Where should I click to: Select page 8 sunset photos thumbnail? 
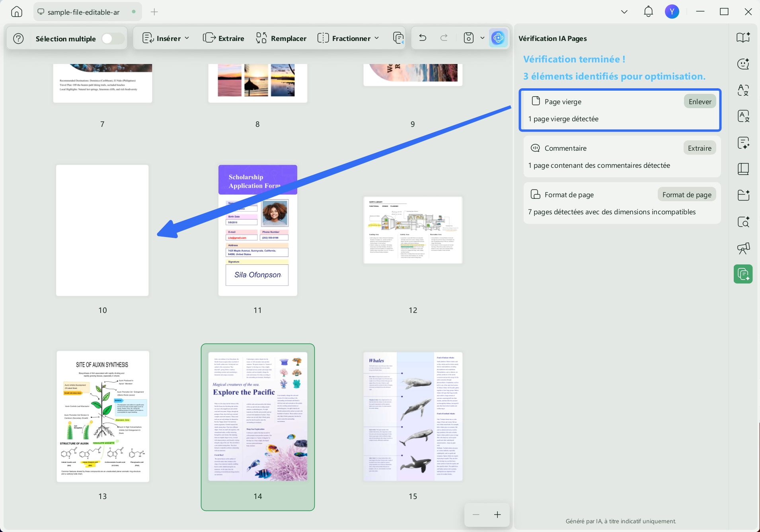coord(258,83)
